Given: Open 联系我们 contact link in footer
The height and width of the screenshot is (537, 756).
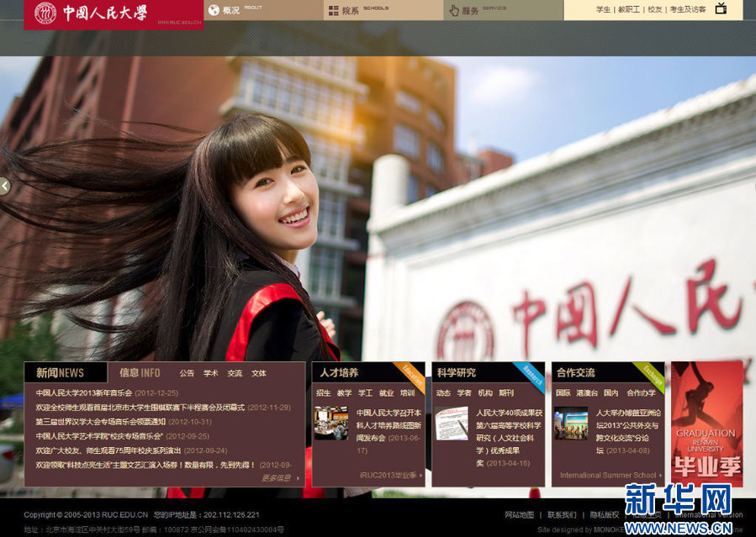Looking at the screenshot, I should click(562, 515).
